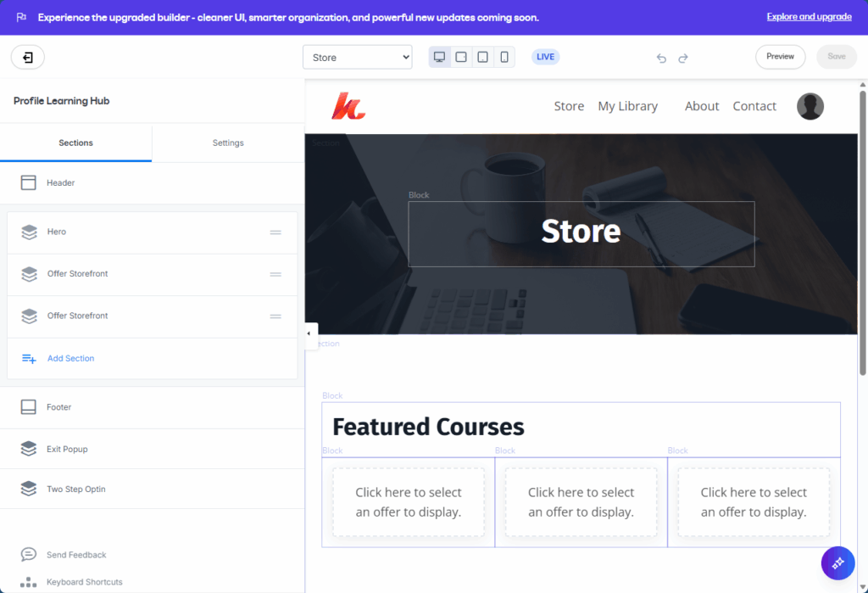
Task: Switch to mobile phone preview icon
Action: (504, 57)
